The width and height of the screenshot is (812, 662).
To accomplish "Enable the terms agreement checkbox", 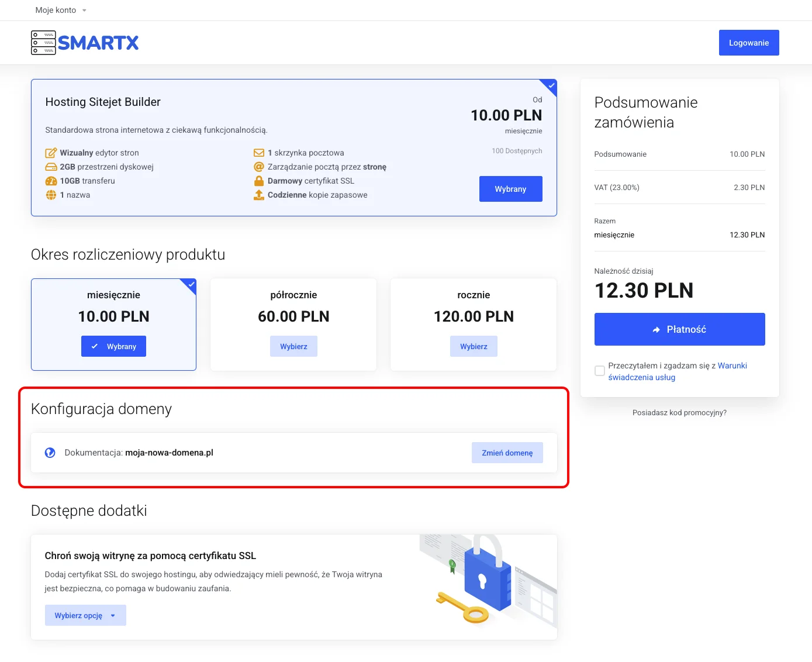I will pyautogui.click(x=599, y=370).
